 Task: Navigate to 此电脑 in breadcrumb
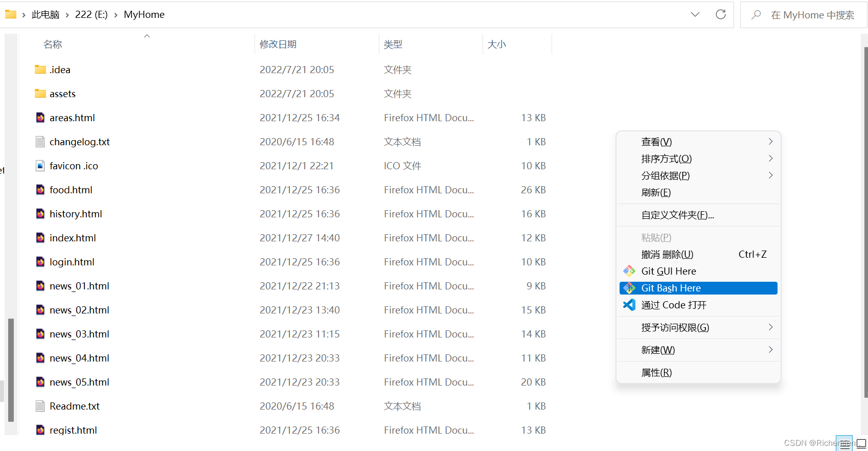[45, 15]
